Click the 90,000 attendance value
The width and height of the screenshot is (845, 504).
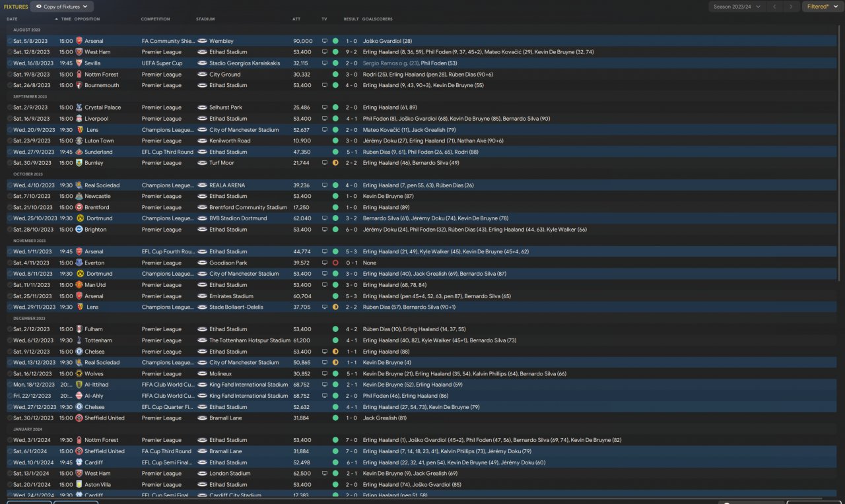click(x=303, y=41)
